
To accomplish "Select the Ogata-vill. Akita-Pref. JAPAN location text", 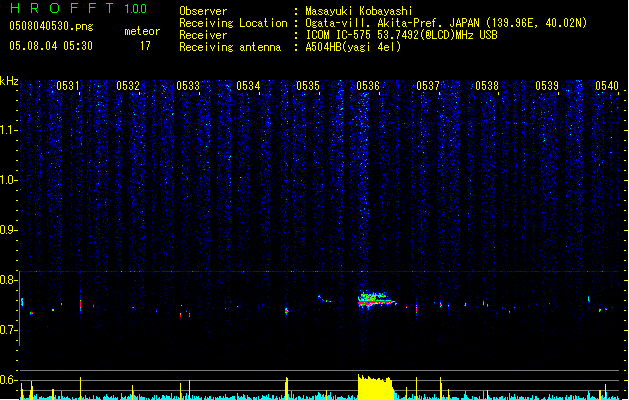I will click(x=446, y=23).
